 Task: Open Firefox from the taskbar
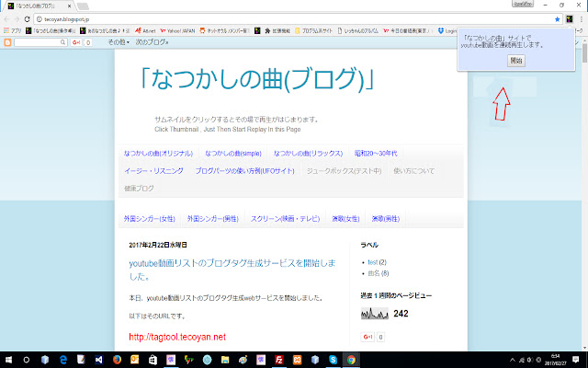(117, 359)
